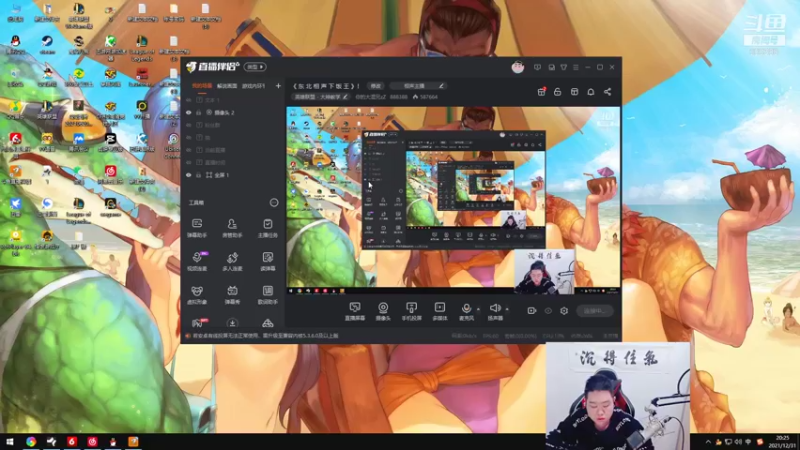
Task: Open the hamburger menu in the title bar
Action: tap(576, 67)
